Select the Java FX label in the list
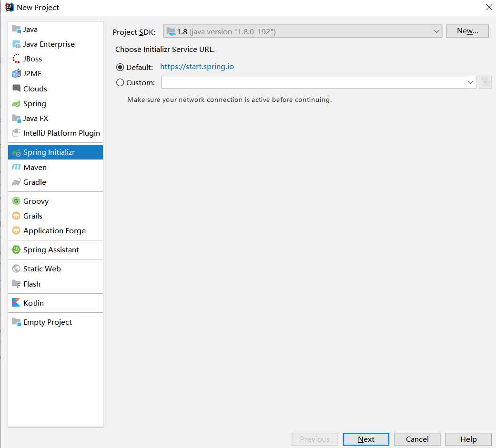This screenshot has height=448, width=496. click(x=35, y=119)
